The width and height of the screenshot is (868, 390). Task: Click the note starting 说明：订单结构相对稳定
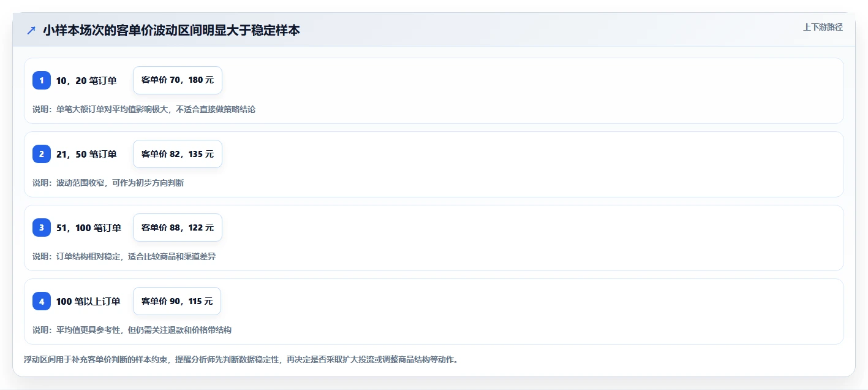pyautogui.click(x=124, y=256)
